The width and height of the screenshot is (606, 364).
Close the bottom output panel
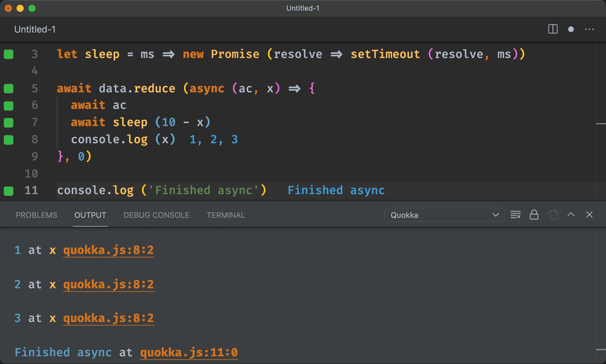click(x=589, y=215)
